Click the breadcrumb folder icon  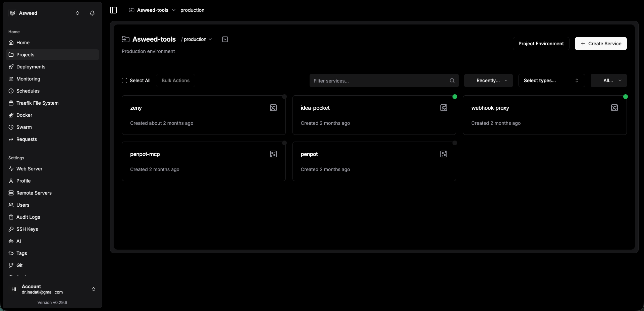(132, 10)
